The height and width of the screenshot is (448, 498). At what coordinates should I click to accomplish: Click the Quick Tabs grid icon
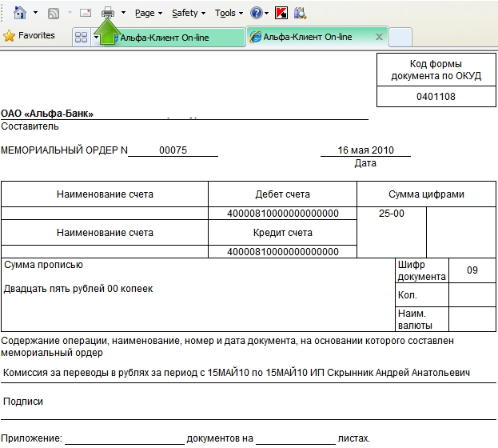(x=81, y=38)
